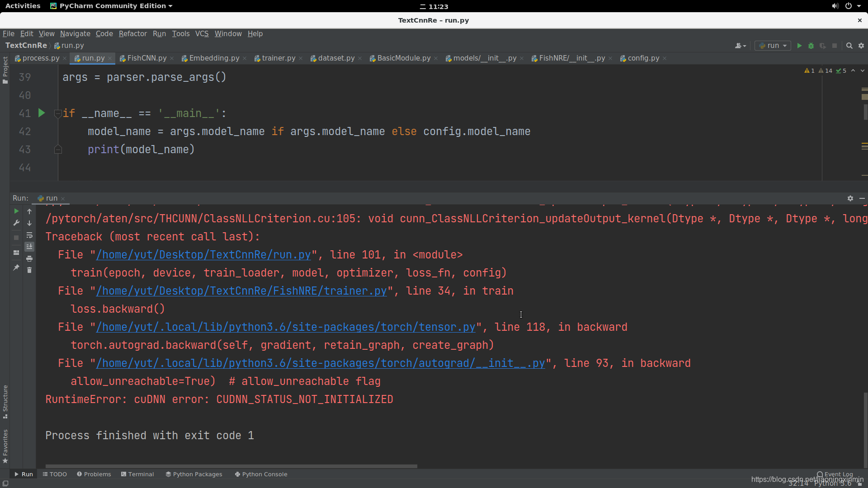Open the Tools menu
Viewport: 868px width, 488px height.
click(x=181, y=33)
